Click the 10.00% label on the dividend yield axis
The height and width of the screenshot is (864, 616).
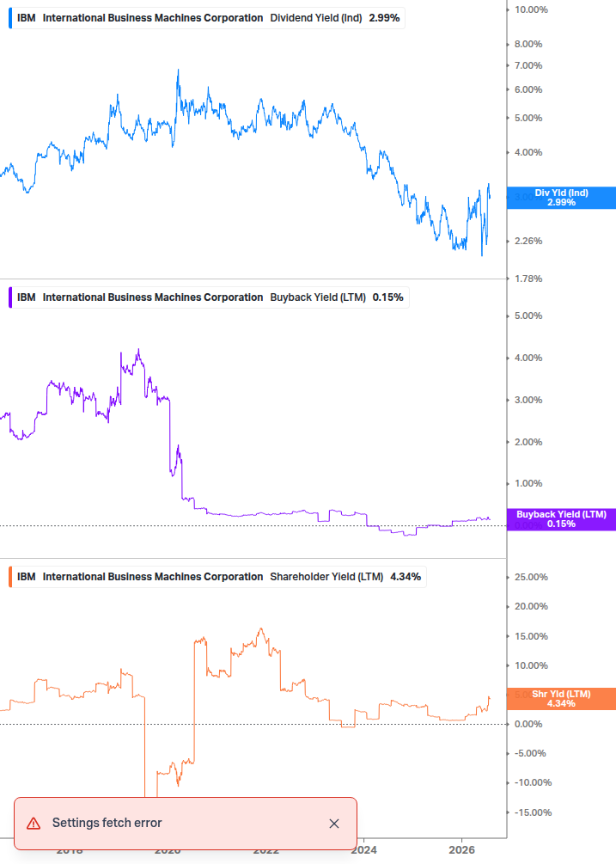[531, 10]
